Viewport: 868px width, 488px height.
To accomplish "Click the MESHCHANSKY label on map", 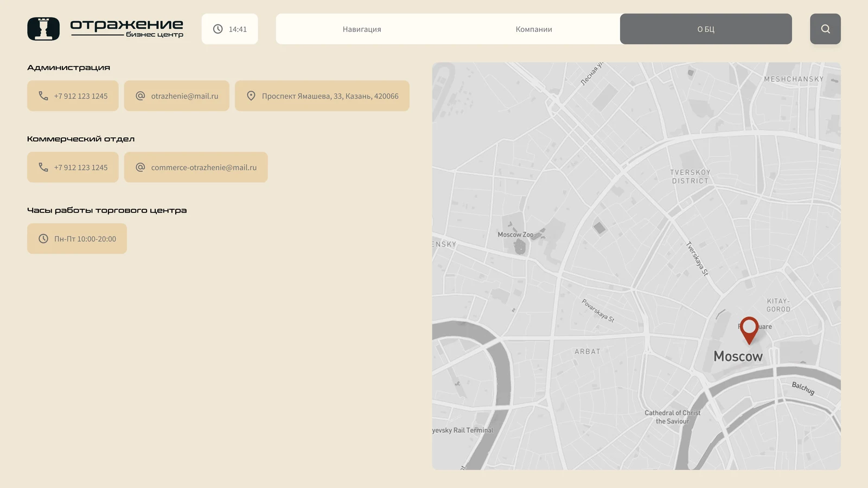I will coord(794,79).
